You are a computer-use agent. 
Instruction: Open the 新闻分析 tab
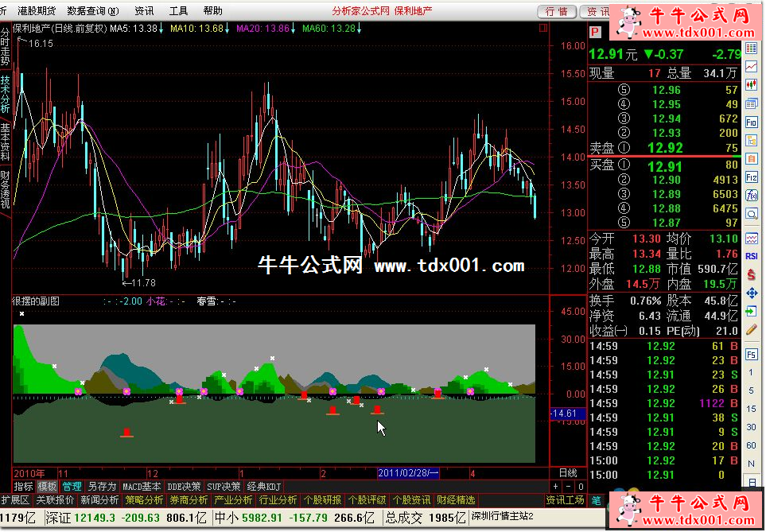coord(99,500)
